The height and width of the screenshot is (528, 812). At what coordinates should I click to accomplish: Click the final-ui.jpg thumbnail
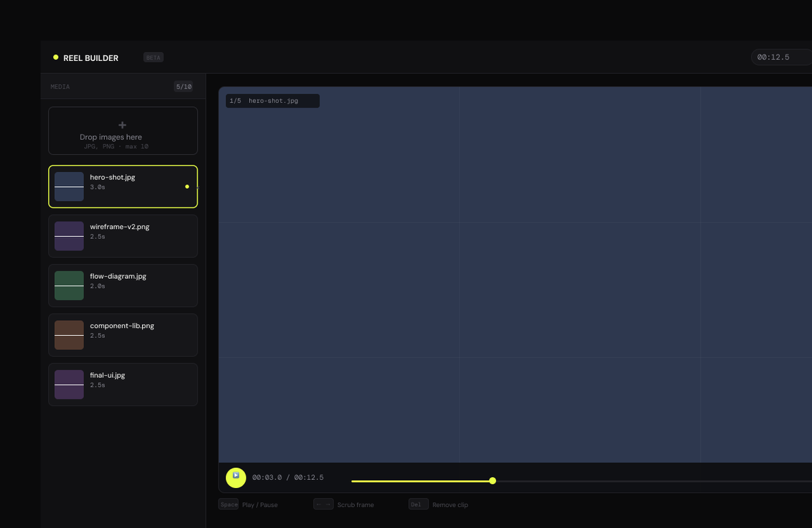[69, 384]
